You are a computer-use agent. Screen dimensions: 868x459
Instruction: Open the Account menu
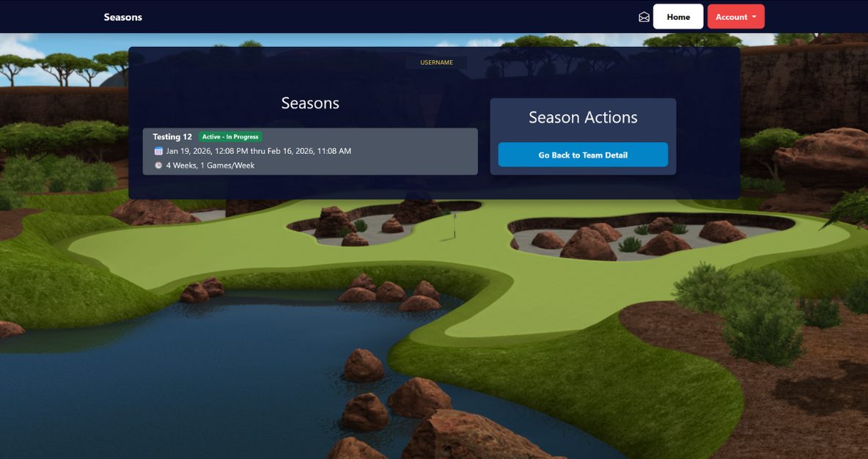(x=735, y=17)
